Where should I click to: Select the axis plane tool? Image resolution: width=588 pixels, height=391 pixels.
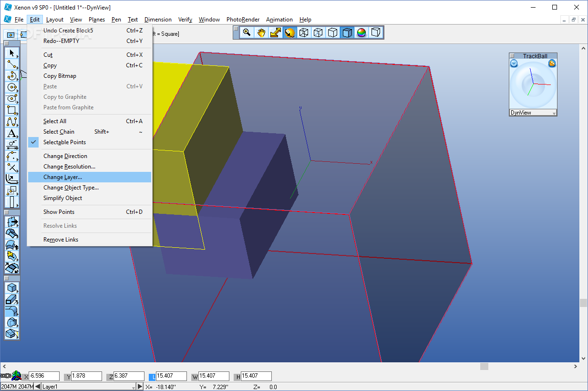pyautogui.click(x=11, y=179)
